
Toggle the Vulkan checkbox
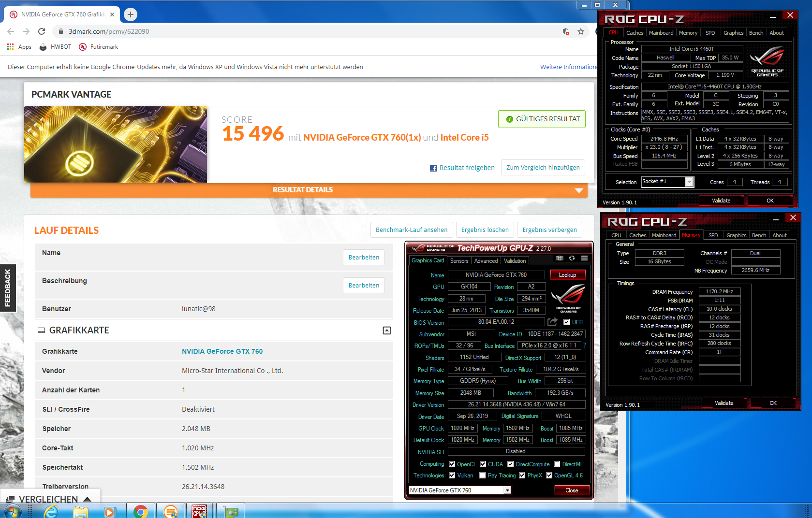(x=452, y=475)
